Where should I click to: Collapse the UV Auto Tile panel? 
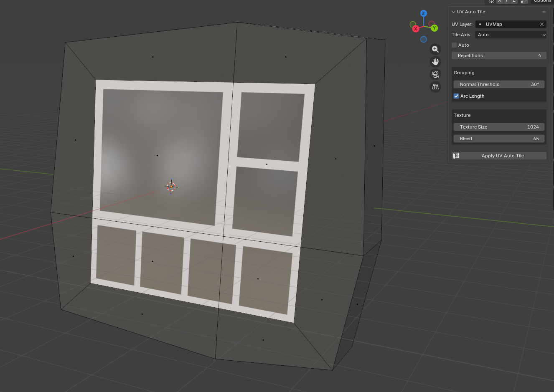454,12
